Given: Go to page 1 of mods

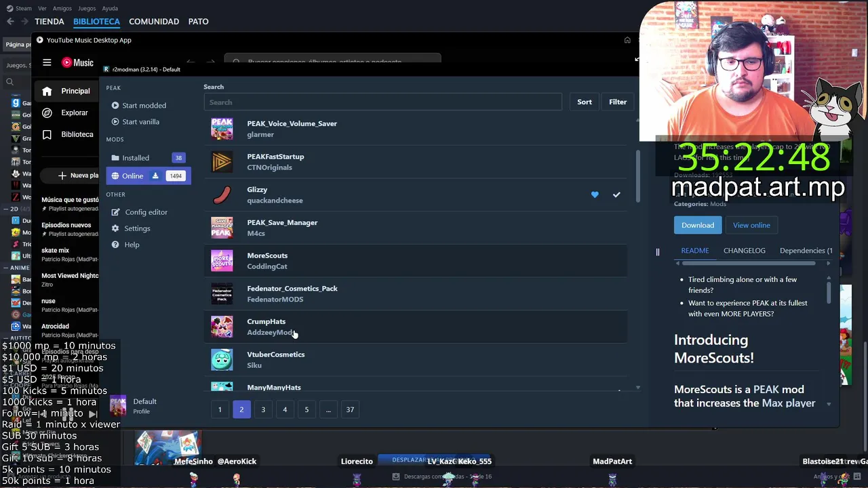Looking at the screenshot, I should tap(220, 409).
